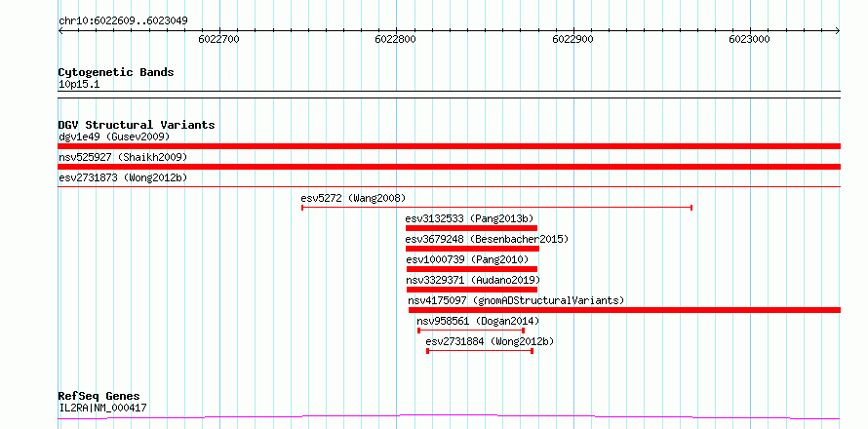Click the chr10:6022609..6023049 region label
Screen dimensions: 868x429
[x=123, y=21]
